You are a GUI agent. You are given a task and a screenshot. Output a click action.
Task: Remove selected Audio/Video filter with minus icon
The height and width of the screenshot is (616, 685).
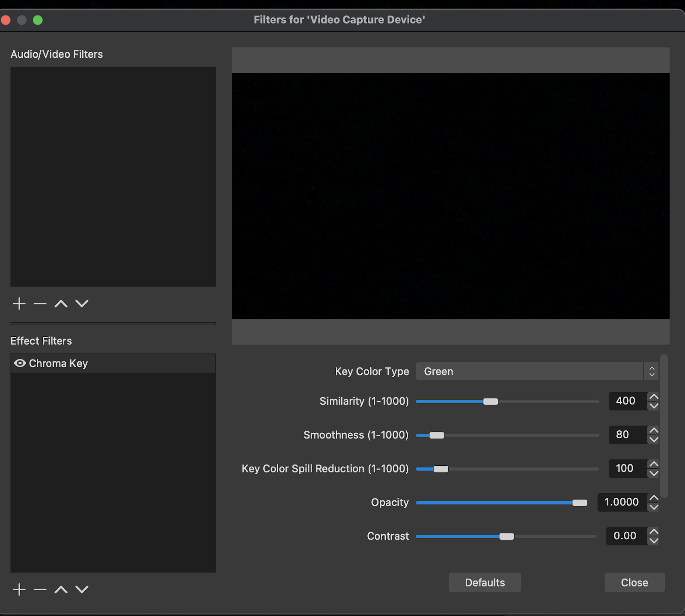40,304
